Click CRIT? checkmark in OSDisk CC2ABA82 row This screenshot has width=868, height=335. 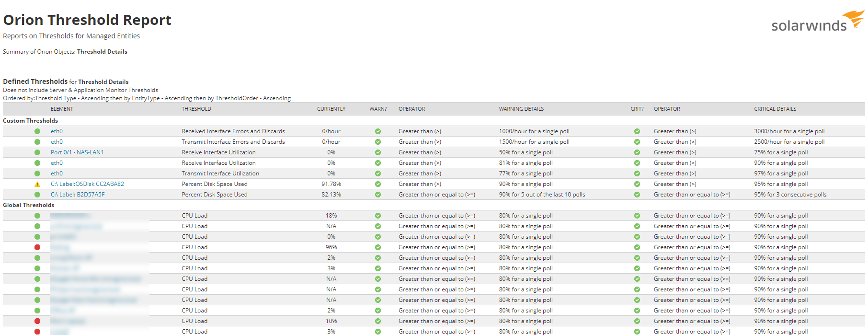pos(637,184)
